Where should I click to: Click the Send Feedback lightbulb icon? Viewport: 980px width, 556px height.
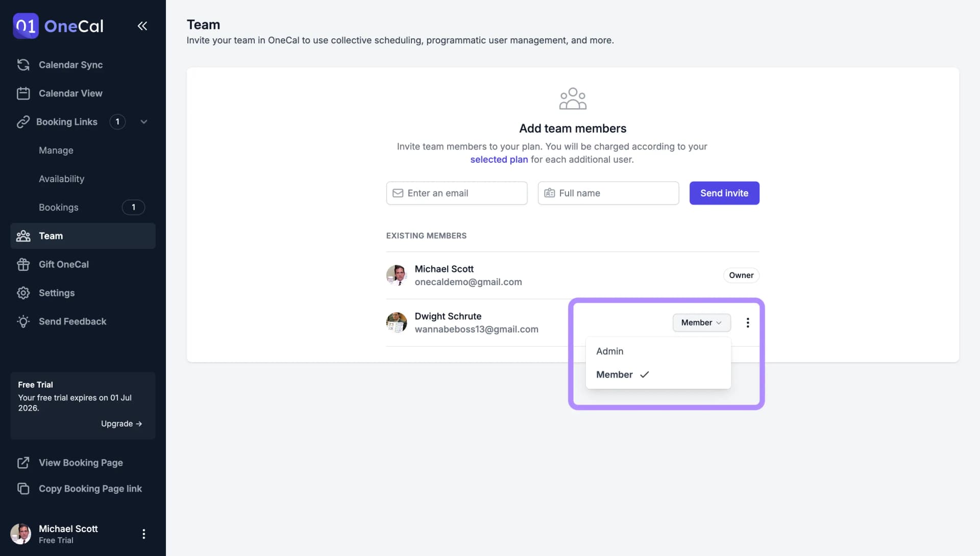(23, 321)
